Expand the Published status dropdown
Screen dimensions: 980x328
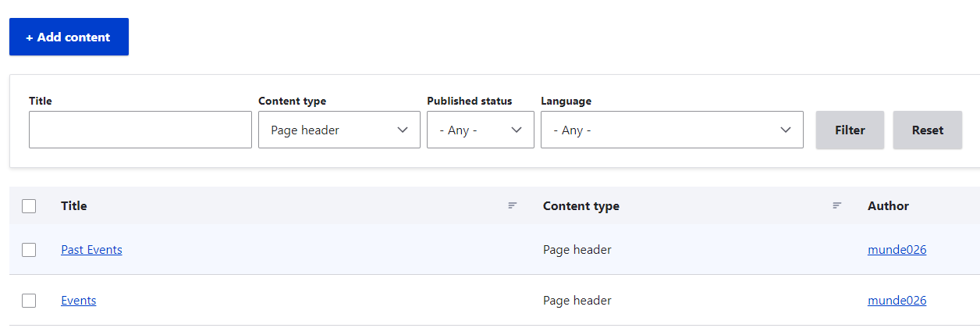(x=480, y=130)
